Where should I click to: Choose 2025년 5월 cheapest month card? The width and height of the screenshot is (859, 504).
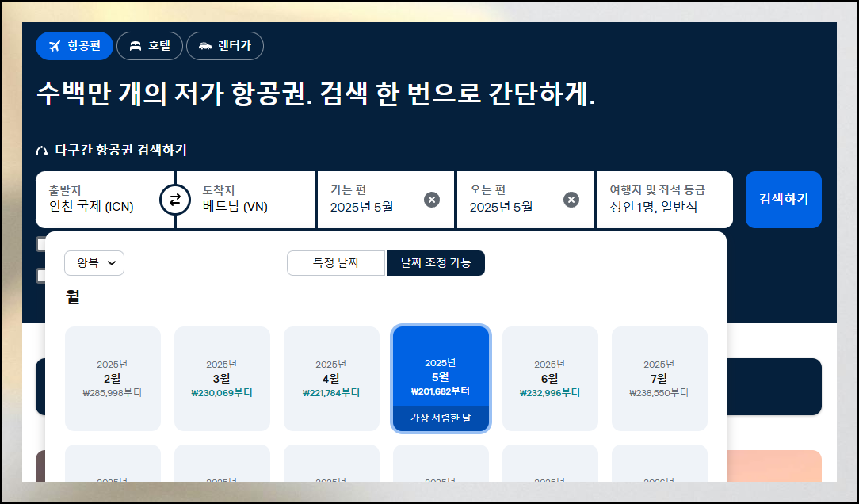click(x=441, y=379)
